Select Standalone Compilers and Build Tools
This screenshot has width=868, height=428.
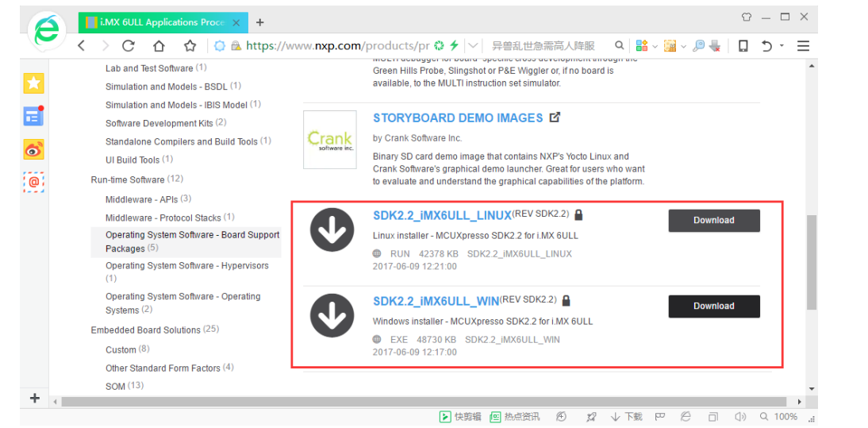click(188, 141)
